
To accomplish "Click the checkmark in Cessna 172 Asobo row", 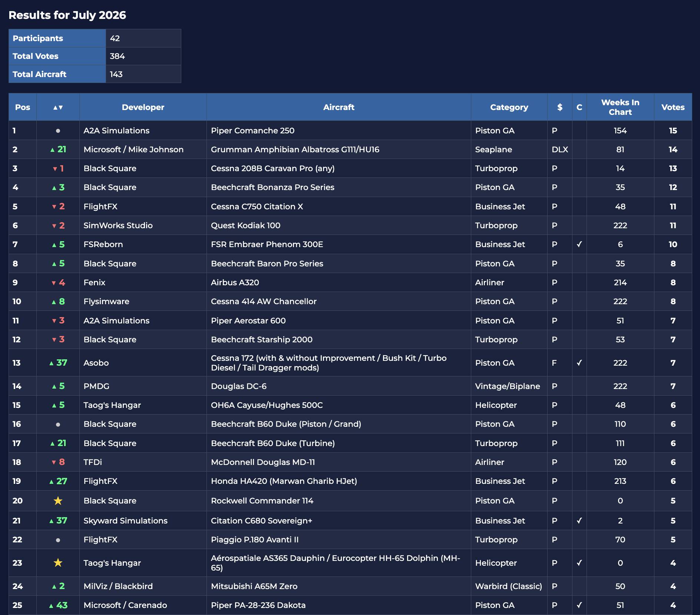I will (x=579, y=363).
